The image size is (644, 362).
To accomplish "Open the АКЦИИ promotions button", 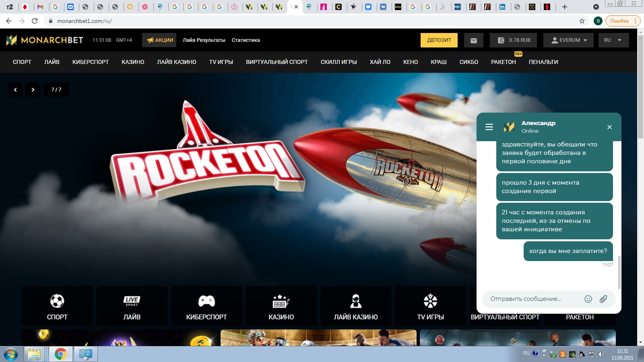I will (160, 40).
